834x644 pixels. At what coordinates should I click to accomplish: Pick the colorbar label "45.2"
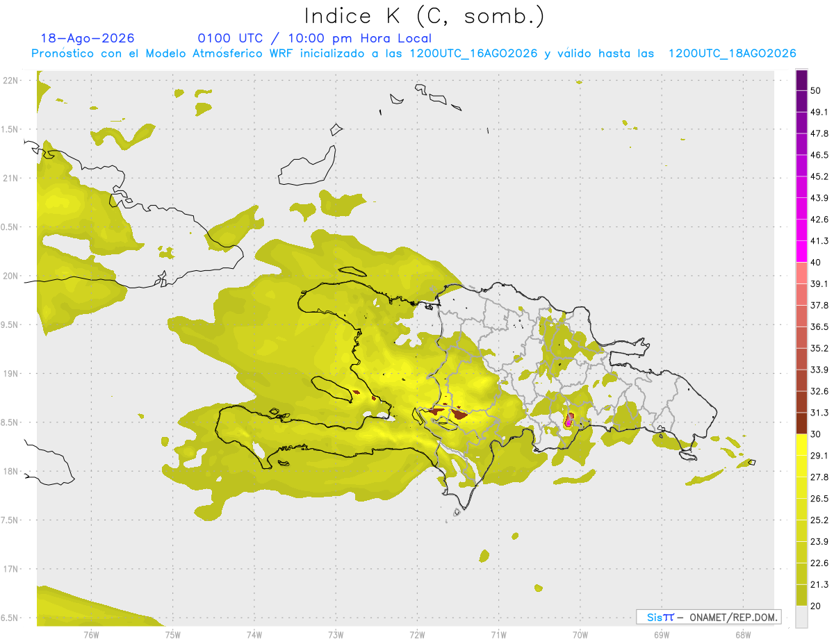click(x=819, y=176)
